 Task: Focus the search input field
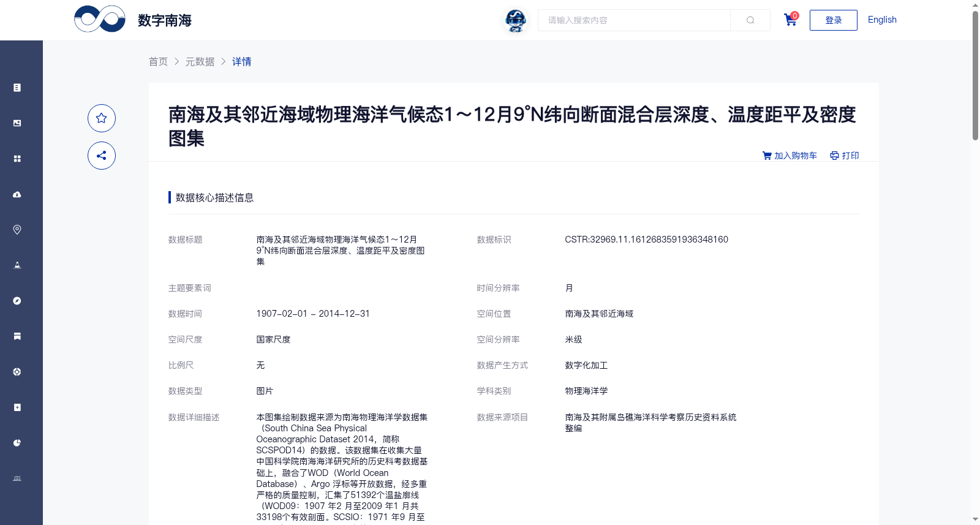(x=634, y=20)
